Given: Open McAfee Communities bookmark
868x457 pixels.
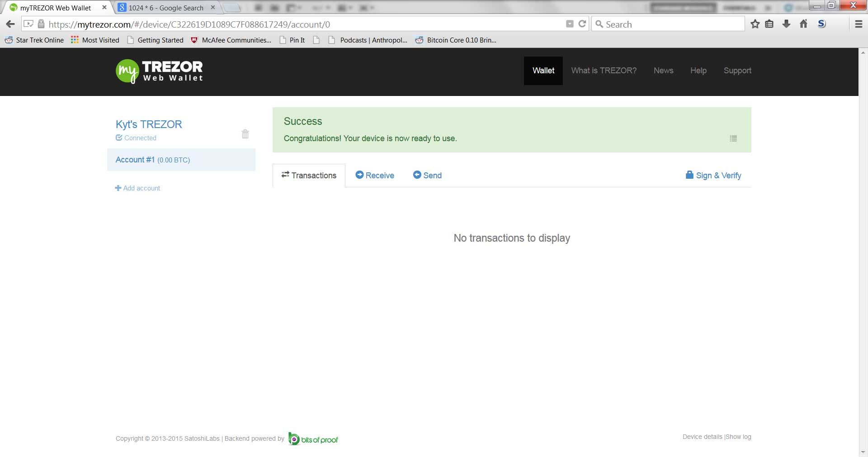Looking at the screenshot, I should pos(231,40).
